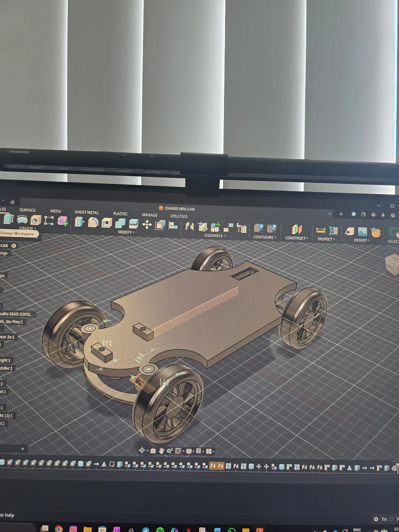Click the Pan hand icon
399x532 pixels.
coord(161,451)
